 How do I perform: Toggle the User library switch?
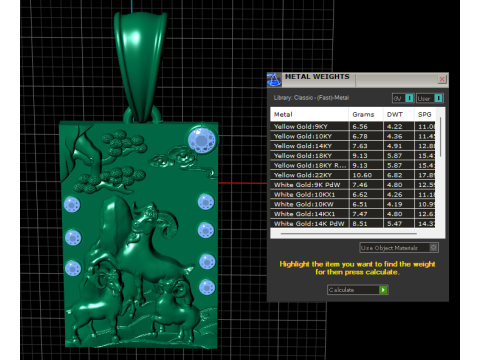[430, 98]
